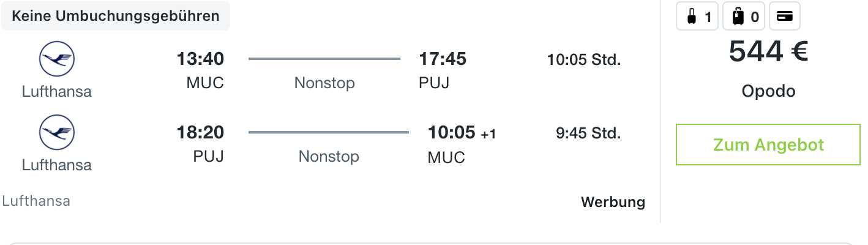This screenshot has width=868, height=245.
Task: Click the Lufthansa text at bottom left
Action: click(x=36, y=201)
